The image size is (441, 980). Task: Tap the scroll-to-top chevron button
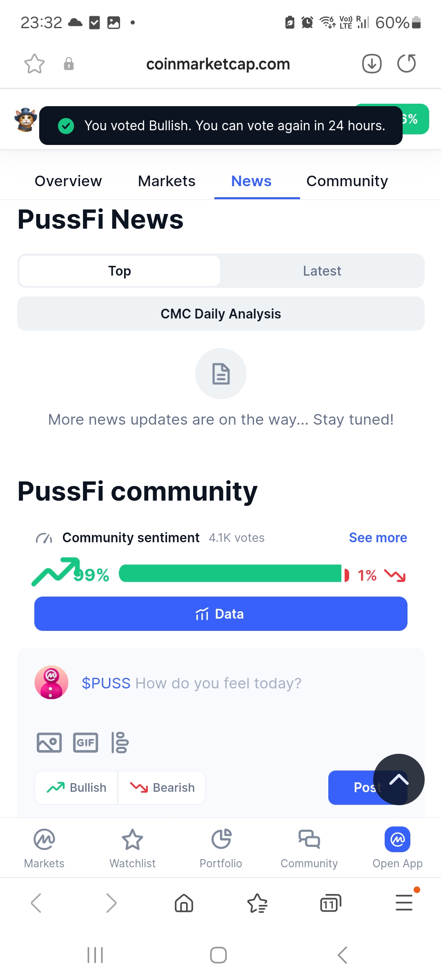coord(399,780)
